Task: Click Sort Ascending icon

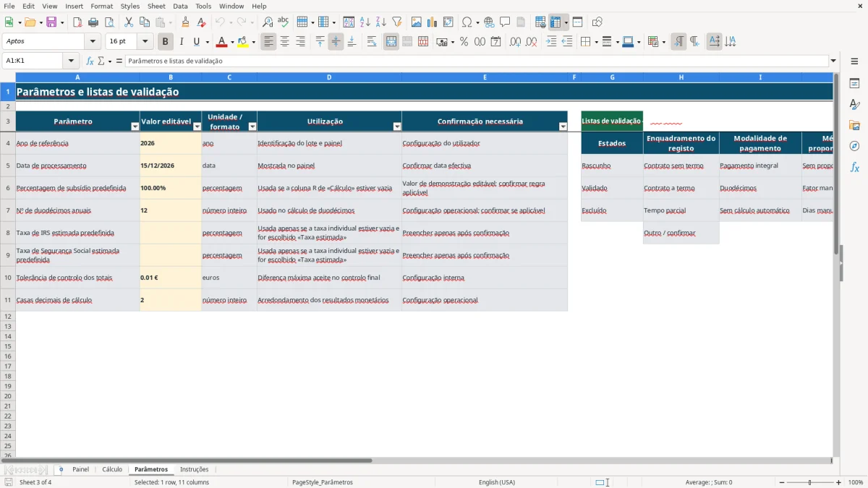Action: point(365,22)
